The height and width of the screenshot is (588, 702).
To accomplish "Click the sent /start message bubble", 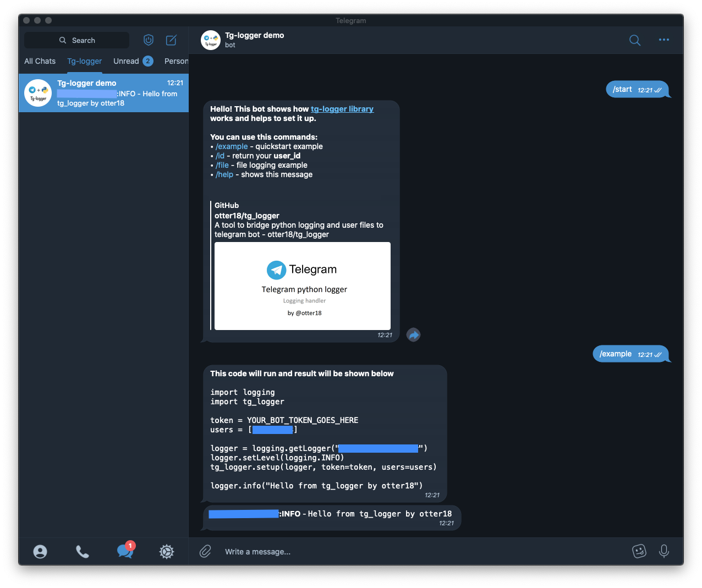I will [637, 89].
